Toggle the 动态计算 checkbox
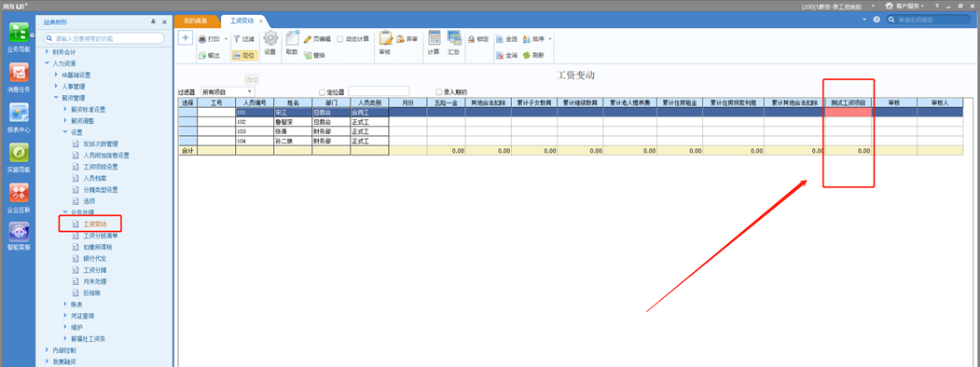The image size is (980, 367). pos(340,39)
